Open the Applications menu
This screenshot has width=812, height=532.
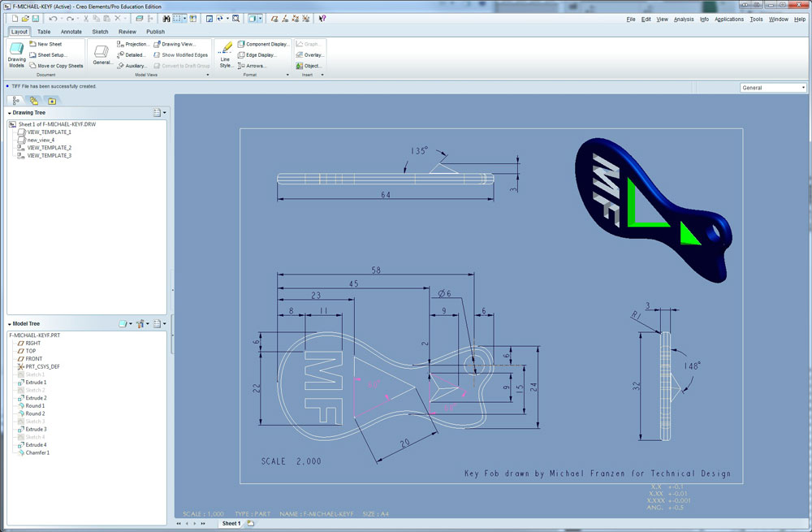(x=729, y=19)
